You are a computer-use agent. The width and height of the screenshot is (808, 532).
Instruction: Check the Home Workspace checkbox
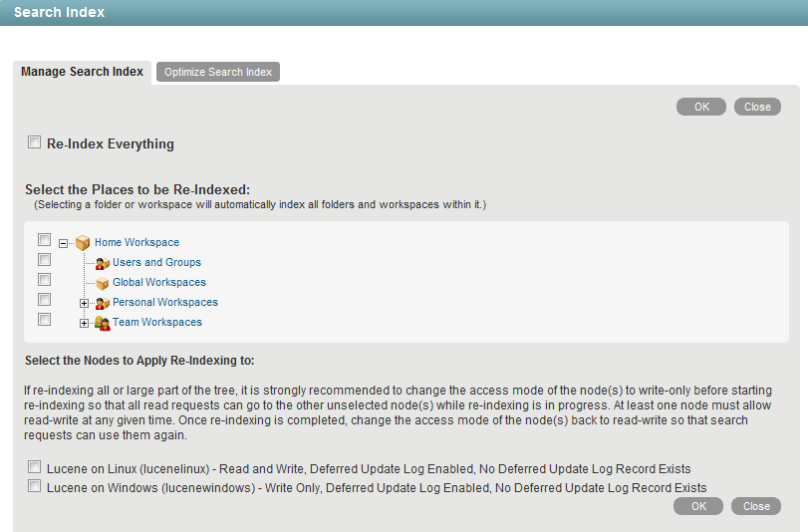44,240
